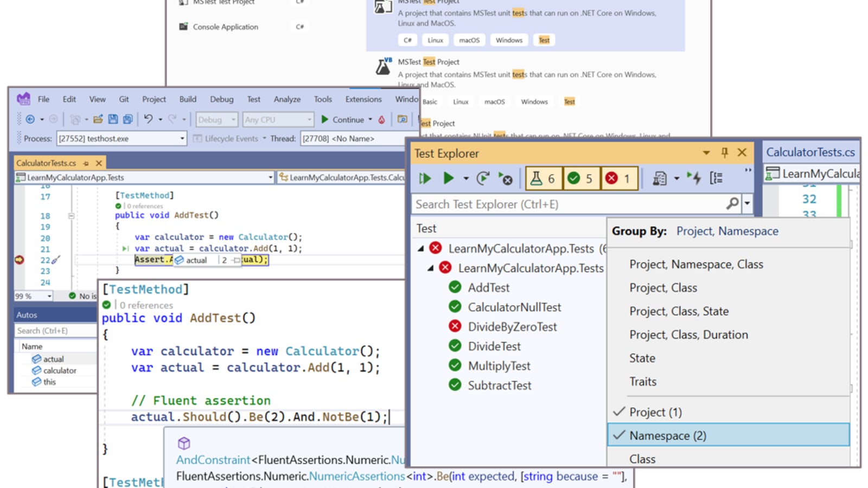868x488 pixels.
Task: Click the Console Application template icon
Action: 183,27
